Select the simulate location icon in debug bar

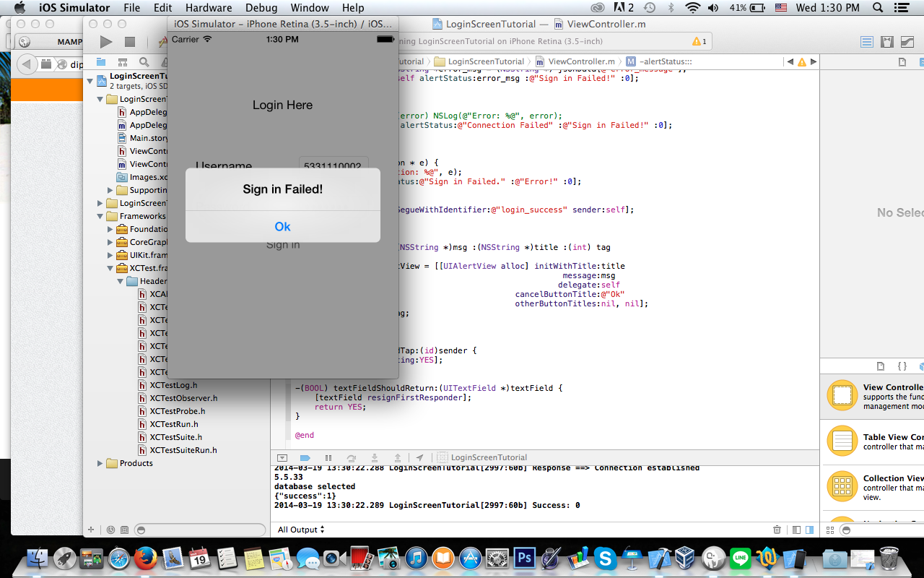pos(422,457)
